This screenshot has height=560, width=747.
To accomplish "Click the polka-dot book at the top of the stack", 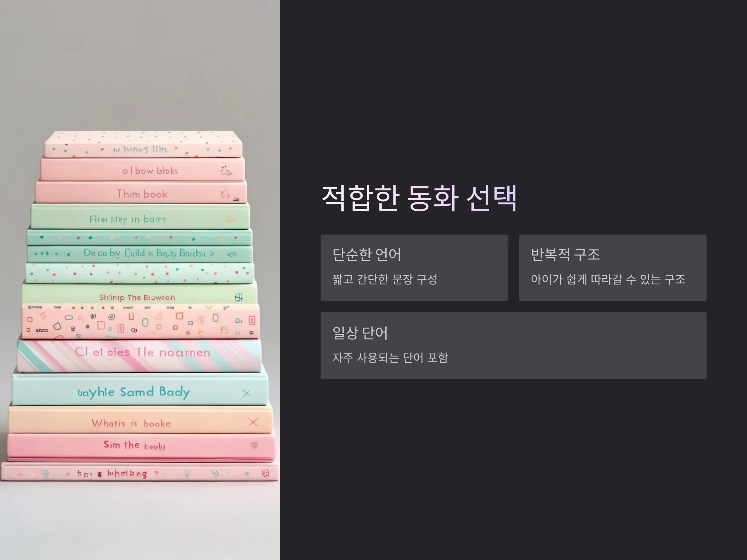I will click(143, 144).
